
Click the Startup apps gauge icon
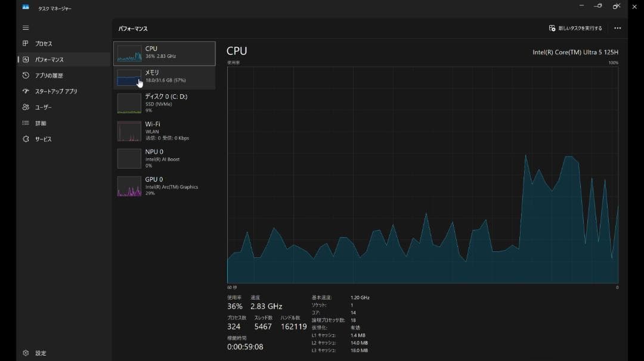26,91
